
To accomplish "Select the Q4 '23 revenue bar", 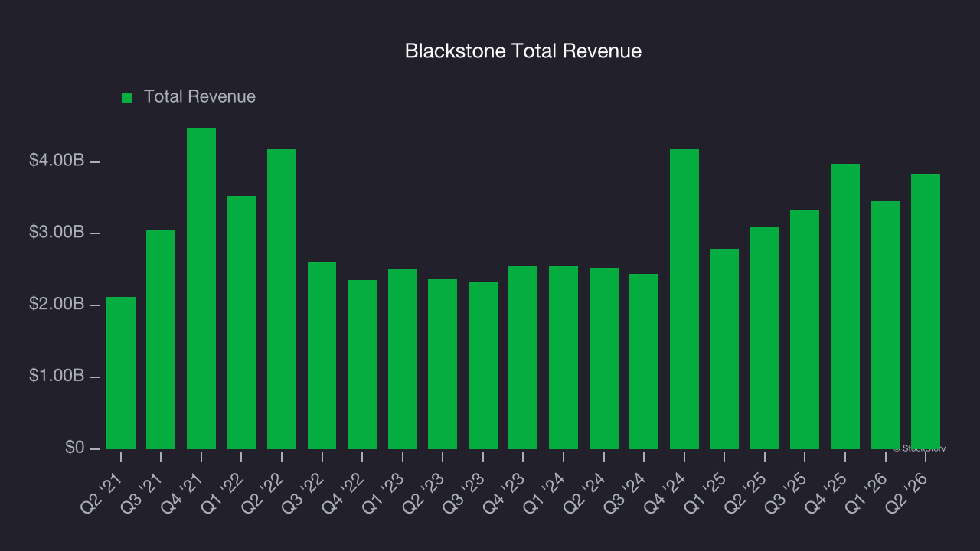I will click(523, 357).
